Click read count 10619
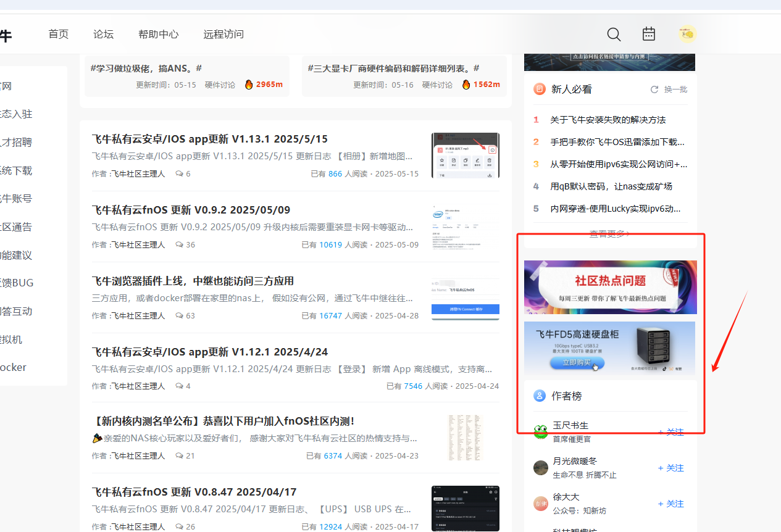The image size is (781, 532). (330, 245)
